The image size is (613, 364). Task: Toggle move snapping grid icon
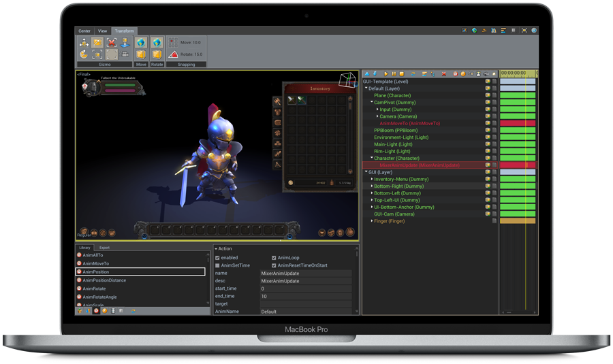tap(173, 42)
